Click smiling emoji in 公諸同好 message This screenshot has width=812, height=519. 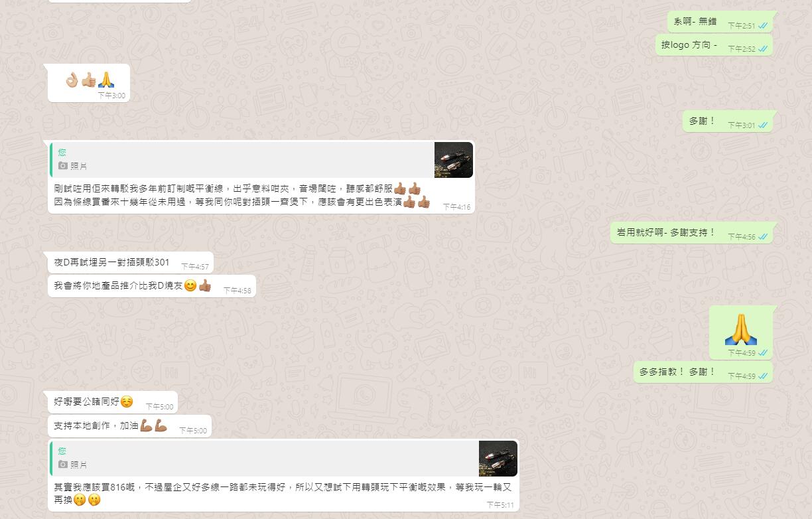click(x=127, y=402)
